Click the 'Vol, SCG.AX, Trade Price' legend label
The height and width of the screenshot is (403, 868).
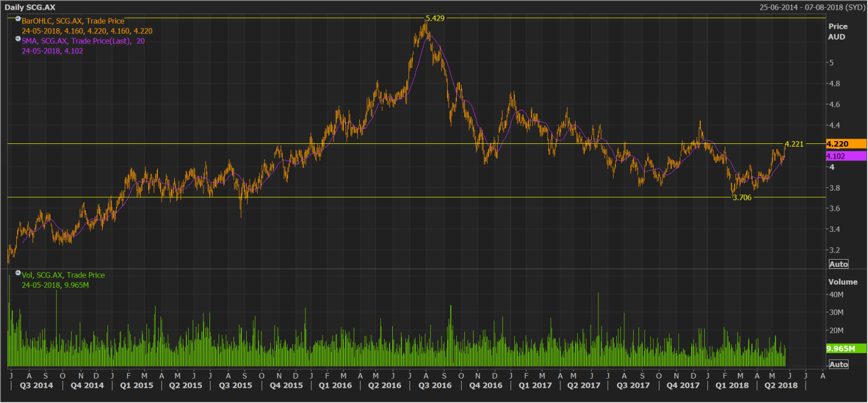tap(63, 275)
